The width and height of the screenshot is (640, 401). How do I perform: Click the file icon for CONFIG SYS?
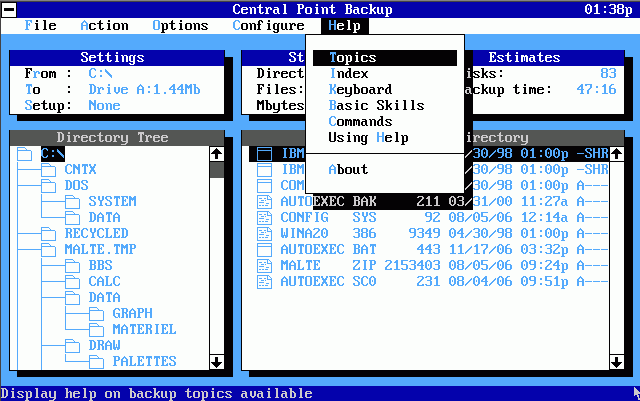pyautogui.click(x=264, y=218)
